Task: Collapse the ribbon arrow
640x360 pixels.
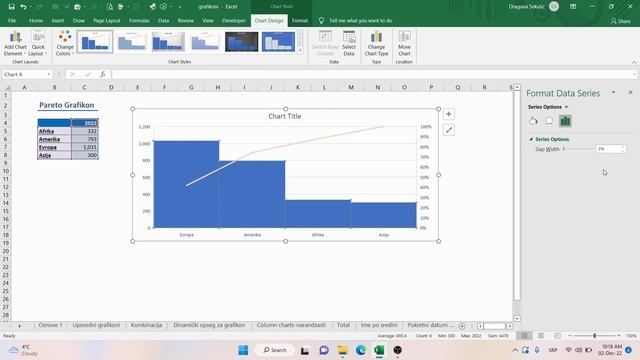Action: tap(634, 62)
